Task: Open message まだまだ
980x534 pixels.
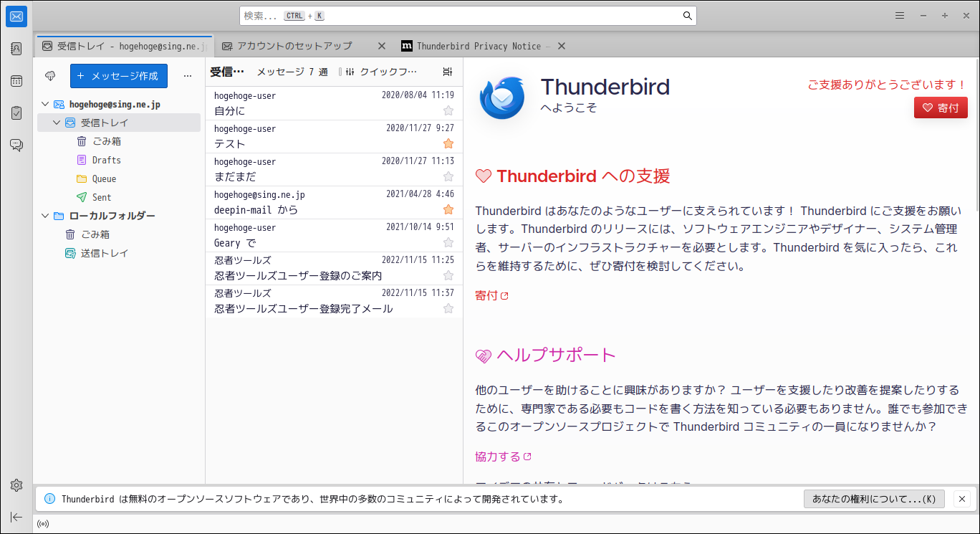Action: (334, 170)
